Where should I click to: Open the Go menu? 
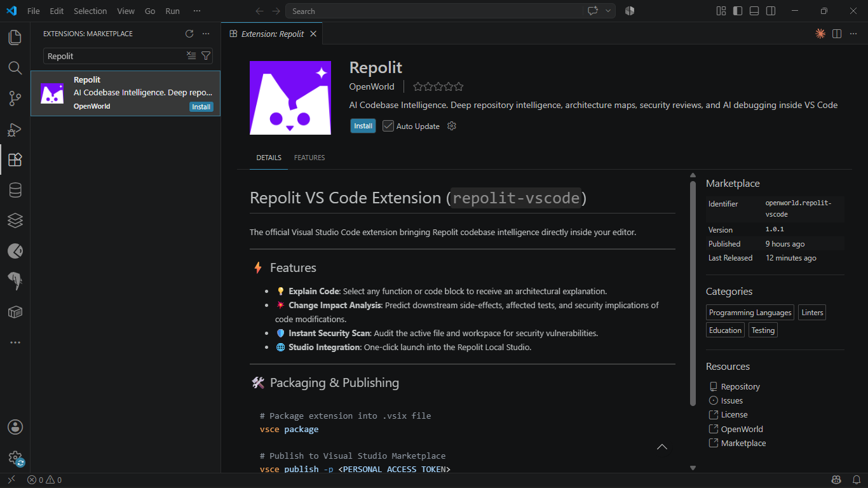(x=150, y=11)
